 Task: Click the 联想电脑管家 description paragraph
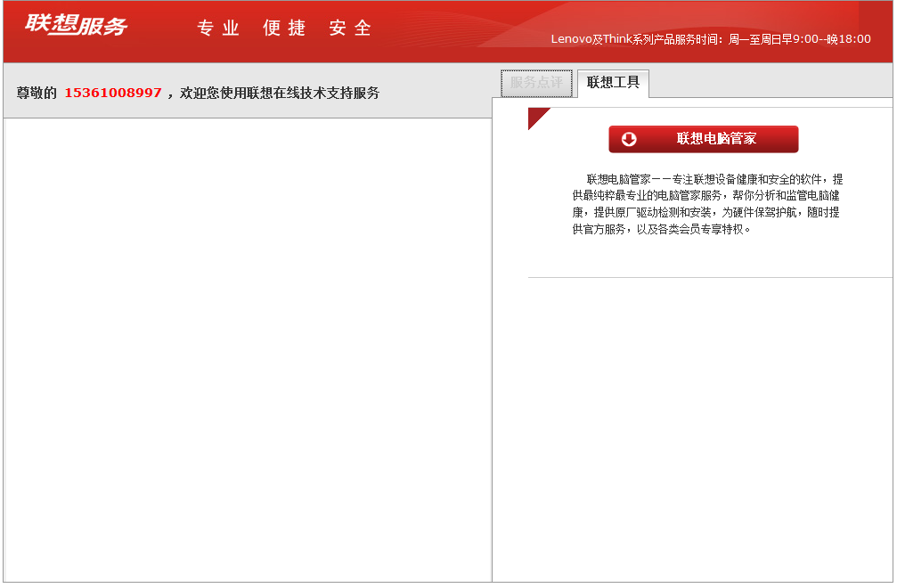707,204
